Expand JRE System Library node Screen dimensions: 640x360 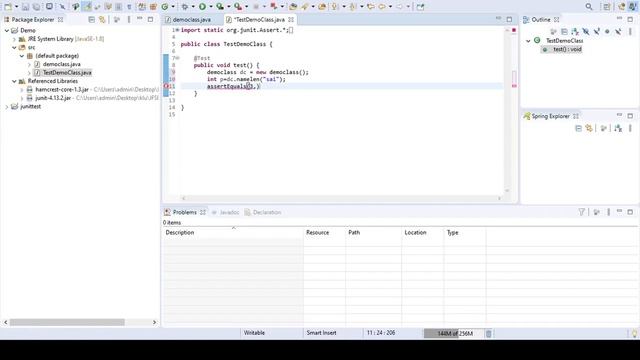(x=14, y=39)
